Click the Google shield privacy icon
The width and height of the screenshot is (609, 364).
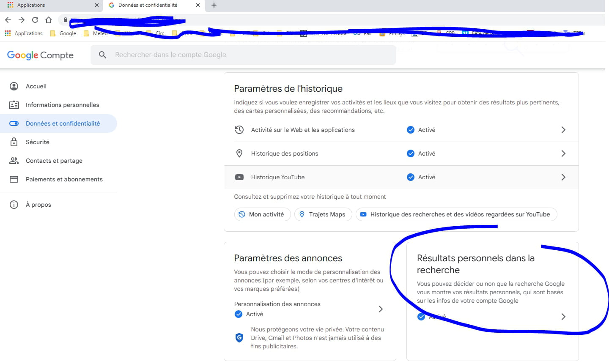pos(239,338)
